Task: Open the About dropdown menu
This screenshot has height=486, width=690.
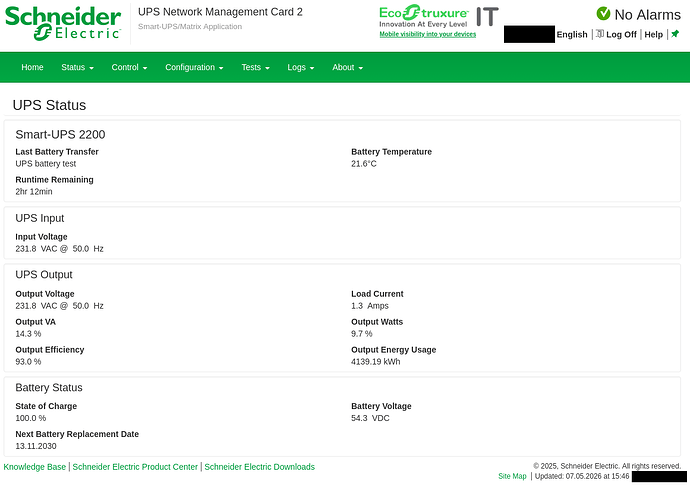Action: pos(347,67)
